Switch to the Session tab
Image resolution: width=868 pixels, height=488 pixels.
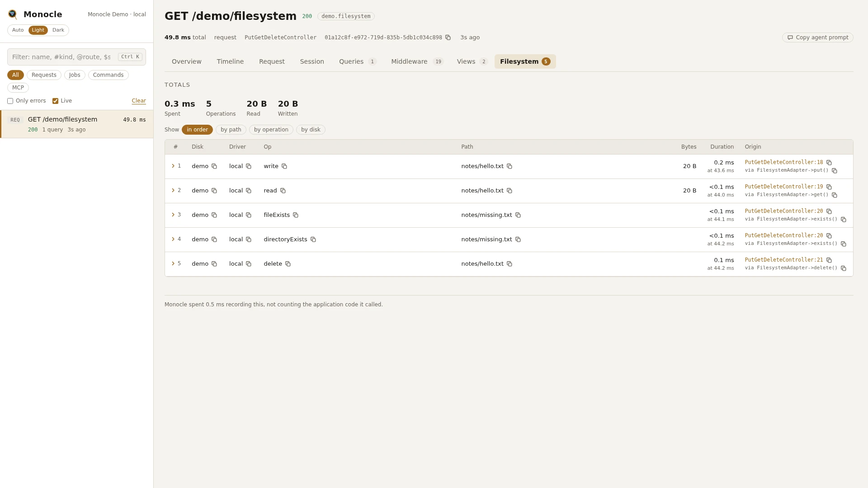pos(312,61)
